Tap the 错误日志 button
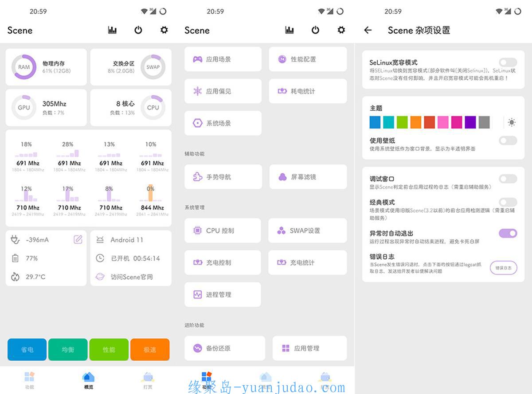 [503, 268]
